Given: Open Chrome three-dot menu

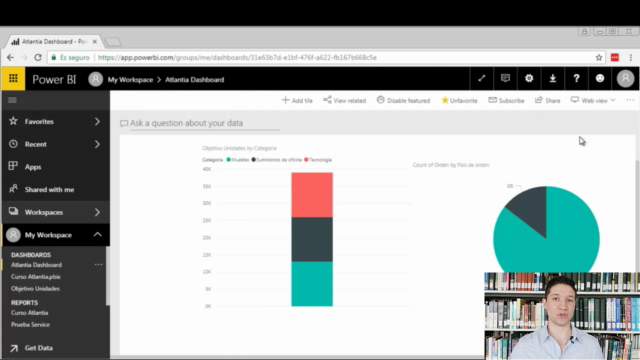Looking at the screenshot, I should pos(631,58).
